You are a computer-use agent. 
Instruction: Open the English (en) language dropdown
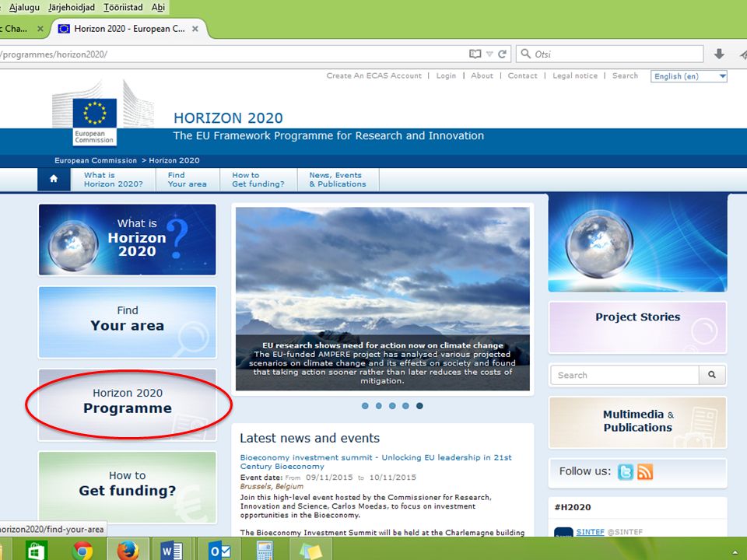(689, 76)
